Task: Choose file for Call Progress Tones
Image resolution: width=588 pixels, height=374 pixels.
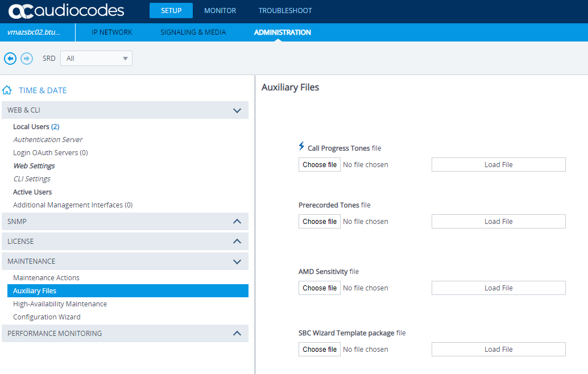Action: coord(320,164)
